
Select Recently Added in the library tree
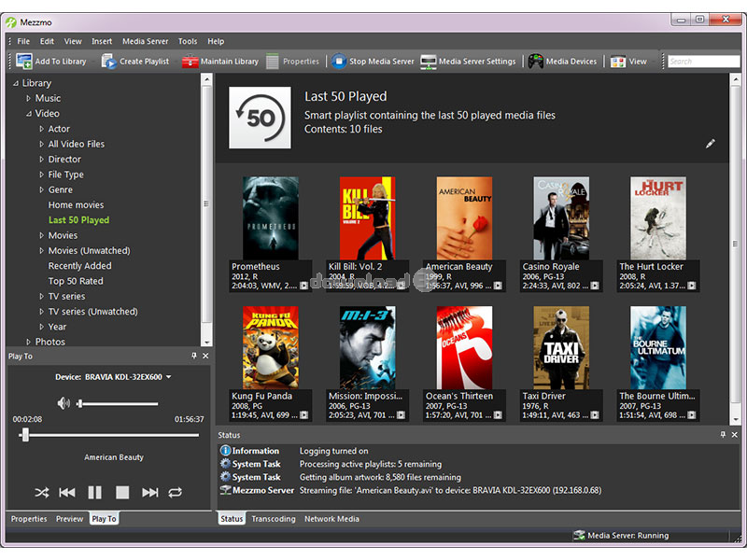pos(79,266)
